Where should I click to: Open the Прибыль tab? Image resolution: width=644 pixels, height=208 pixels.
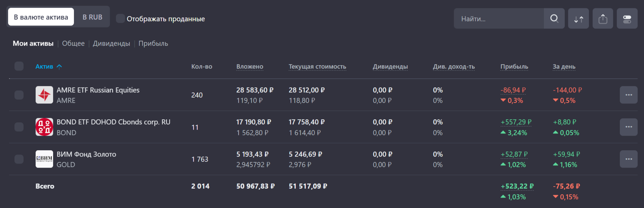[153, 43]
